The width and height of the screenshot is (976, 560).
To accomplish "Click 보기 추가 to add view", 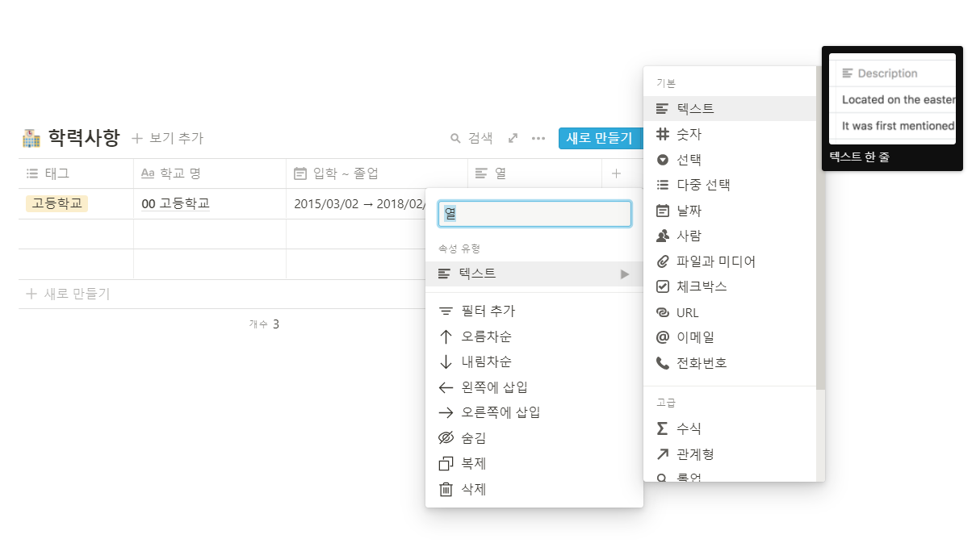I will pyautogui.click(x=167, y=139).
